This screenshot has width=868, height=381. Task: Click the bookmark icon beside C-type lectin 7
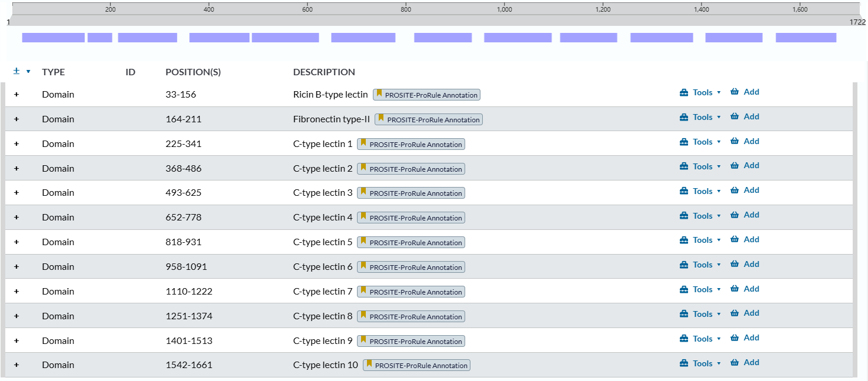(x=363, y=290)
